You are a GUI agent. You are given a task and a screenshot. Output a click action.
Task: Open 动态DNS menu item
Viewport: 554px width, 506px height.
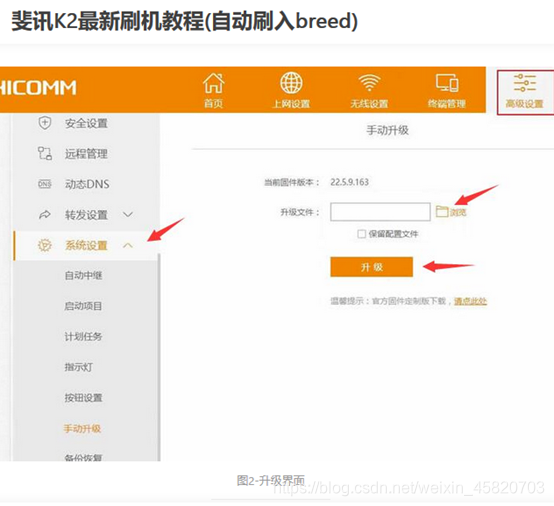pyautogui.click(x=87, y=184)
